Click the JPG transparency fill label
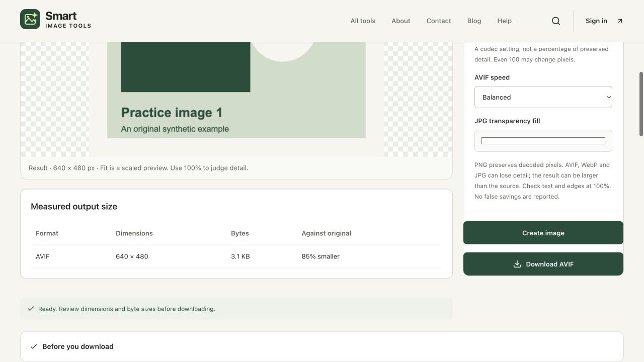The width and height of the screenshot is (644, 362). click(507, 121)
